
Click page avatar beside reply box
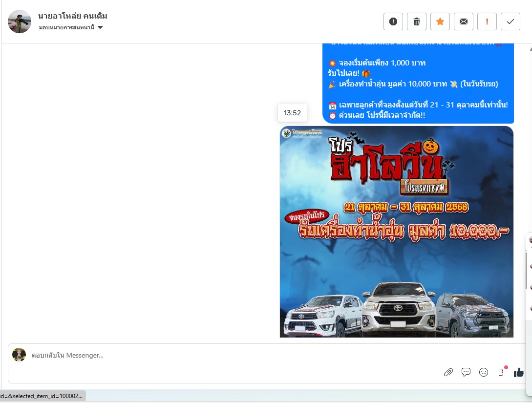click(x=19, y=355)
